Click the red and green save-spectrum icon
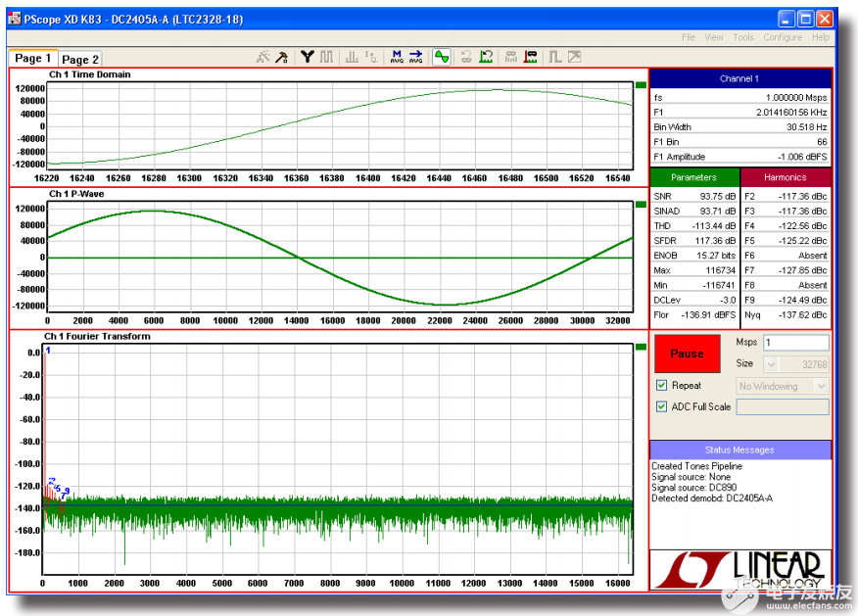 (x=531, y=58)
